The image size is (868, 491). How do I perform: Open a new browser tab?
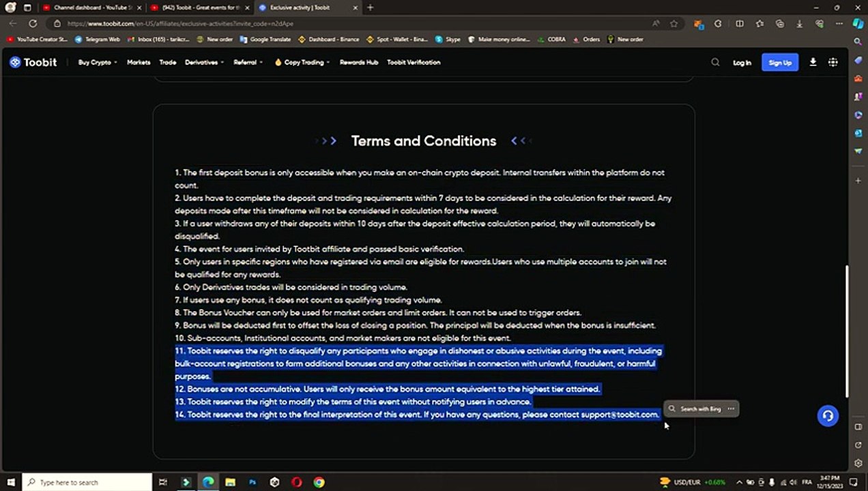click(x=371, y=8)
